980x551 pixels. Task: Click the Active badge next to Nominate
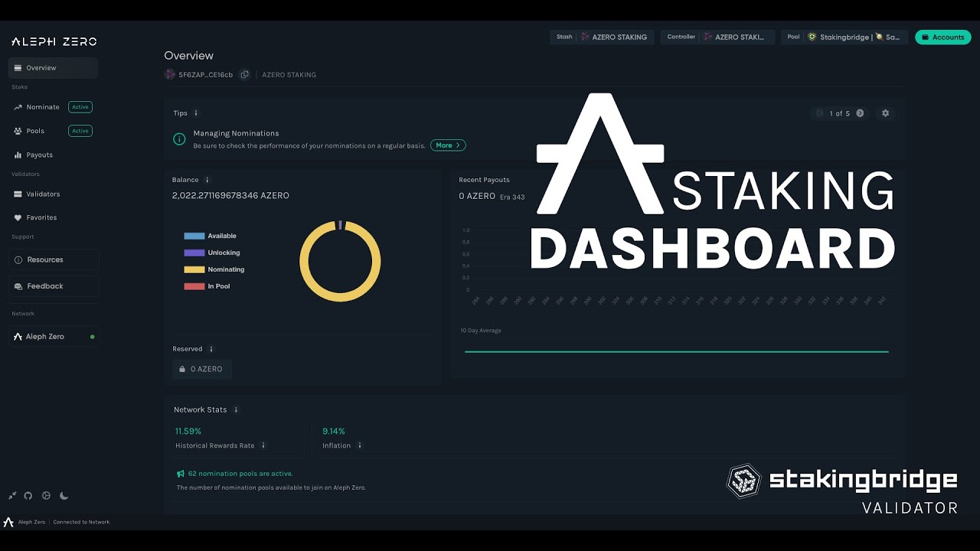tap(80, 107)
